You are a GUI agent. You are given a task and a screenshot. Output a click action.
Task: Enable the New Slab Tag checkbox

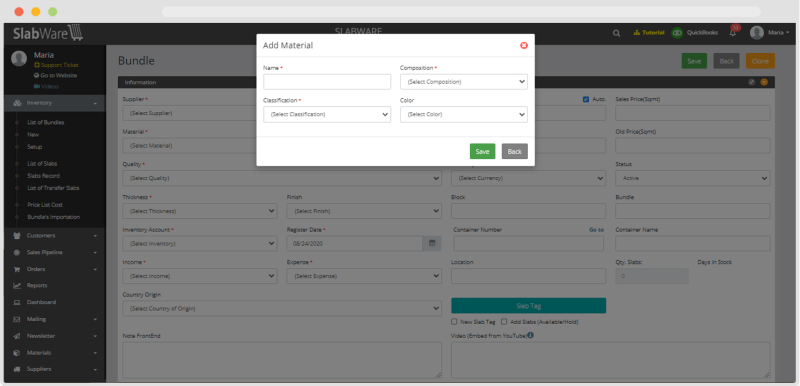coord(454,322)
